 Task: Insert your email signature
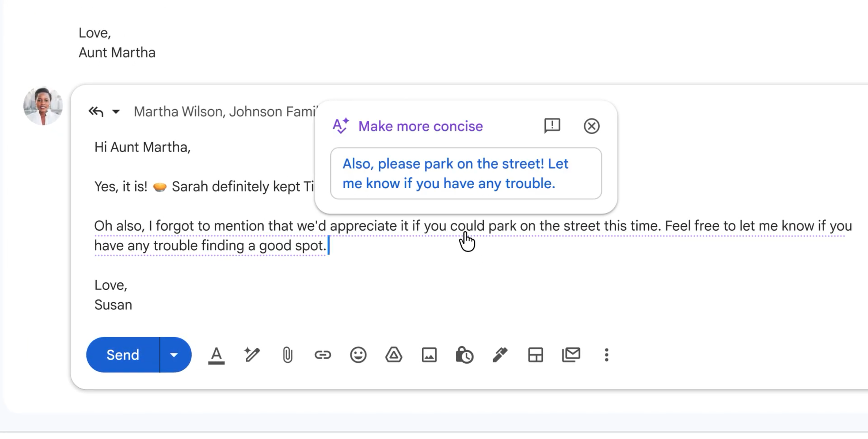(499, 355)
